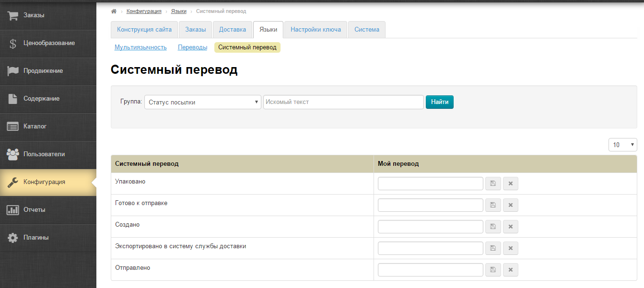Focus translation field for Отправлено
Screen dimensions: 644x288
(431, 270)
